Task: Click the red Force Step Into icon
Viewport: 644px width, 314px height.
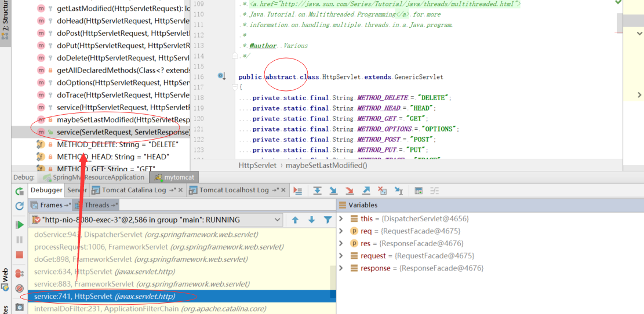Action: point(350,191)
